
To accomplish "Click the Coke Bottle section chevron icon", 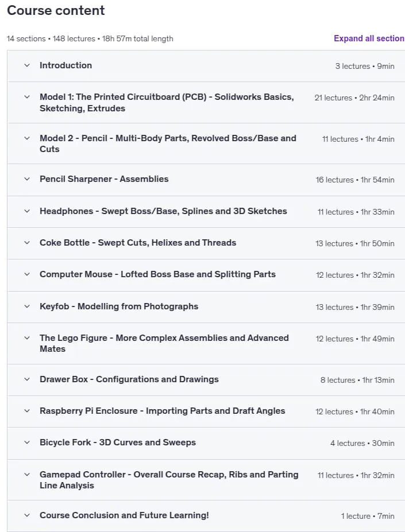I will click(x=27, y=243).
